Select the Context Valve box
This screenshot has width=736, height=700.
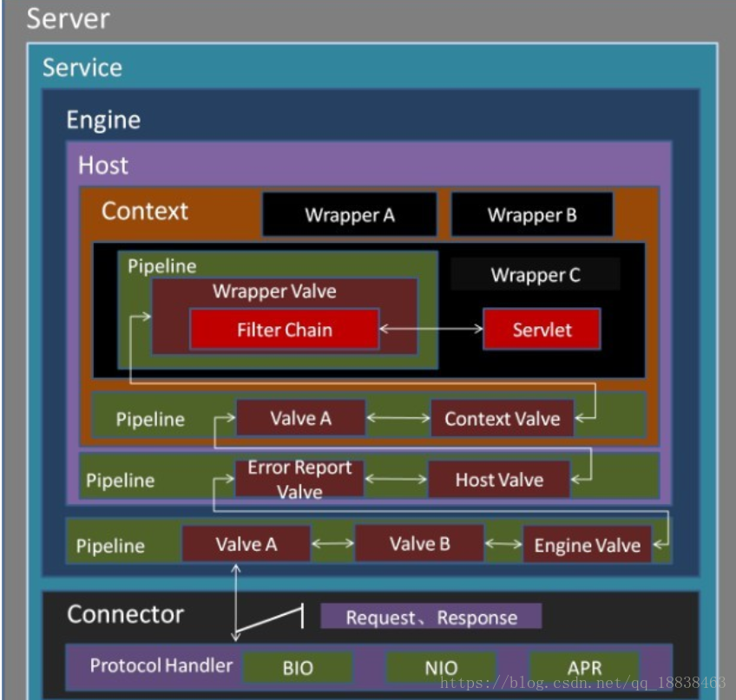pyautogui.click(x=503, y=418)
